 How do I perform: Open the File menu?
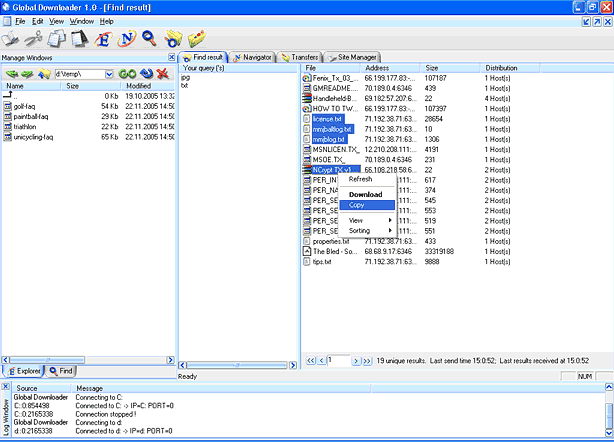point(20,21)
